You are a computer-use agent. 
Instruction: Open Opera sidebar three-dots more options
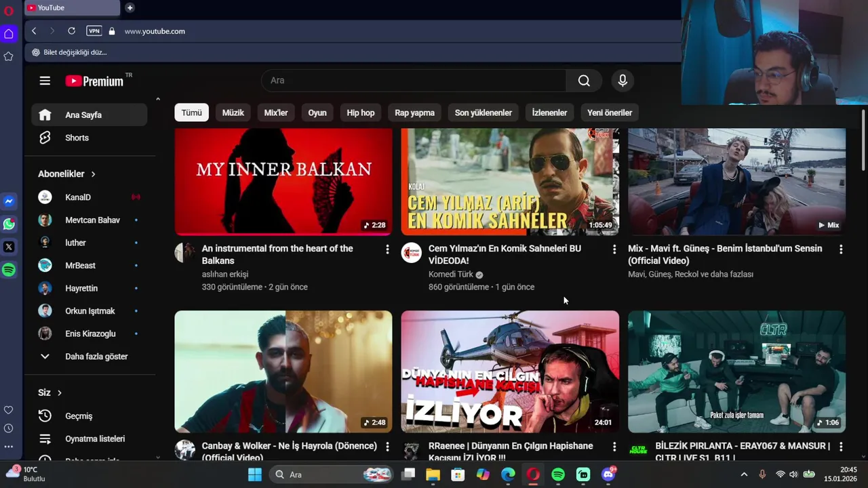pos(9,447)
